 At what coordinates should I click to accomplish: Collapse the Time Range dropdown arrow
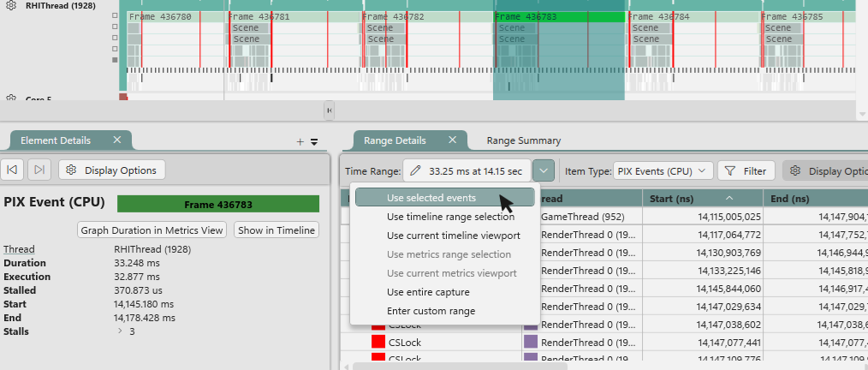tap(544, 171)
